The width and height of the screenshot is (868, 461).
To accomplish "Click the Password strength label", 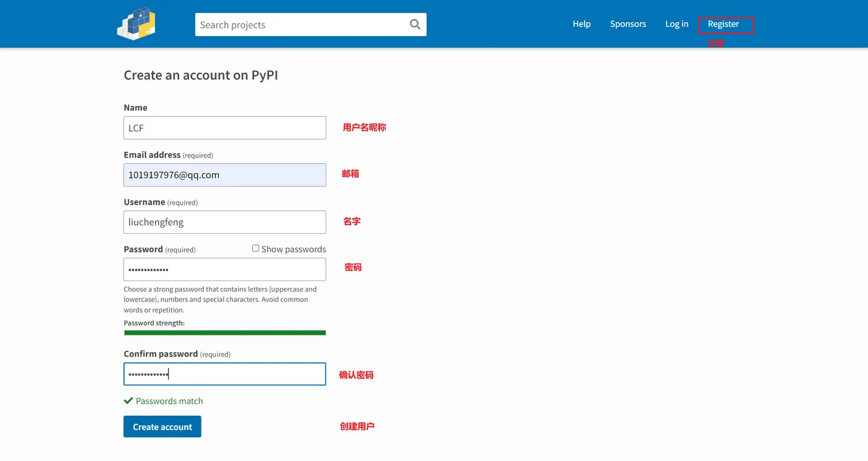I will click(x=154, y=323).
